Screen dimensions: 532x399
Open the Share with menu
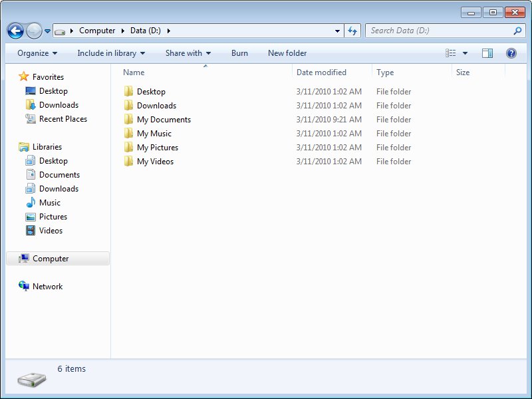coord(188,53)
